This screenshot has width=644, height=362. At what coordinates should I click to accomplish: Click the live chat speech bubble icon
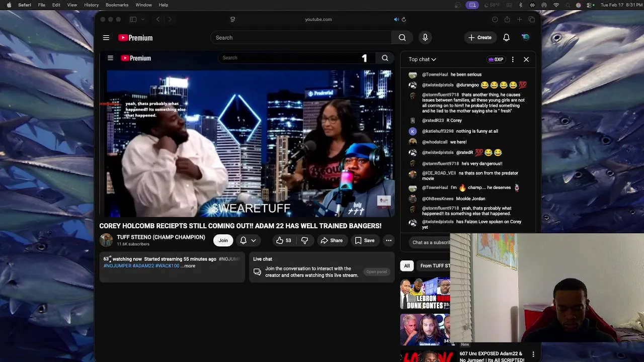(257, 272)
